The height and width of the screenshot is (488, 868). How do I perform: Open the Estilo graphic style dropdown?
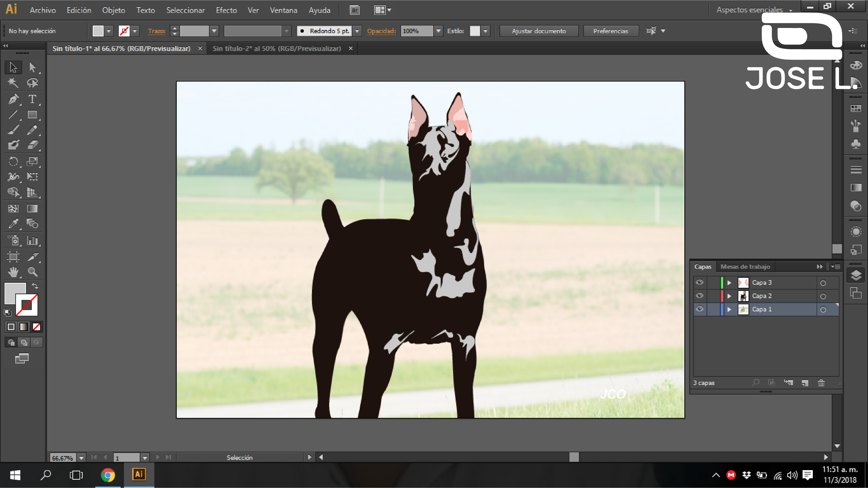[x=485, y=31]
